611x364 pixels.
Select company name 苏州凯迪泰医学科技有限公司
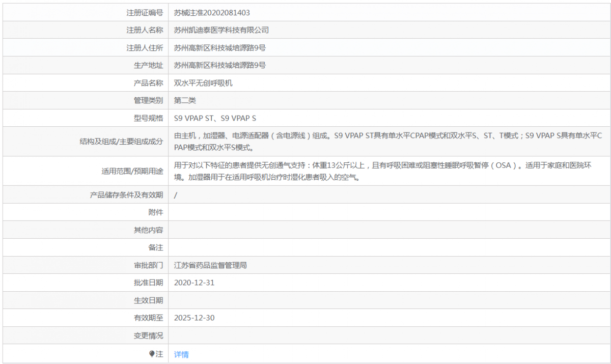coord(221,30)
